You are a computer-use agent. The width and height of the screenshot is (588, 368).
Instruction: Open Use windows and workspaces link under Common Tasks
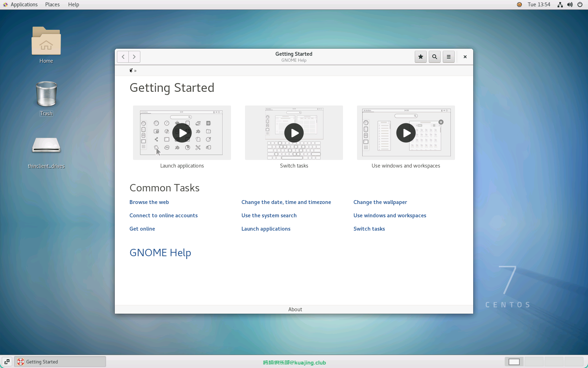click(x=390, y=216)
